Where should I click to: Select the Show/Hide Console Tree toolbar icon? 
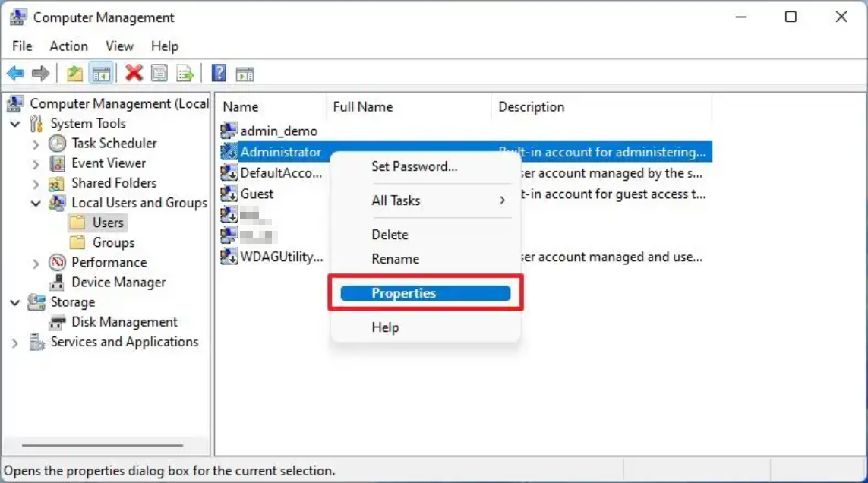pos(101,73)
